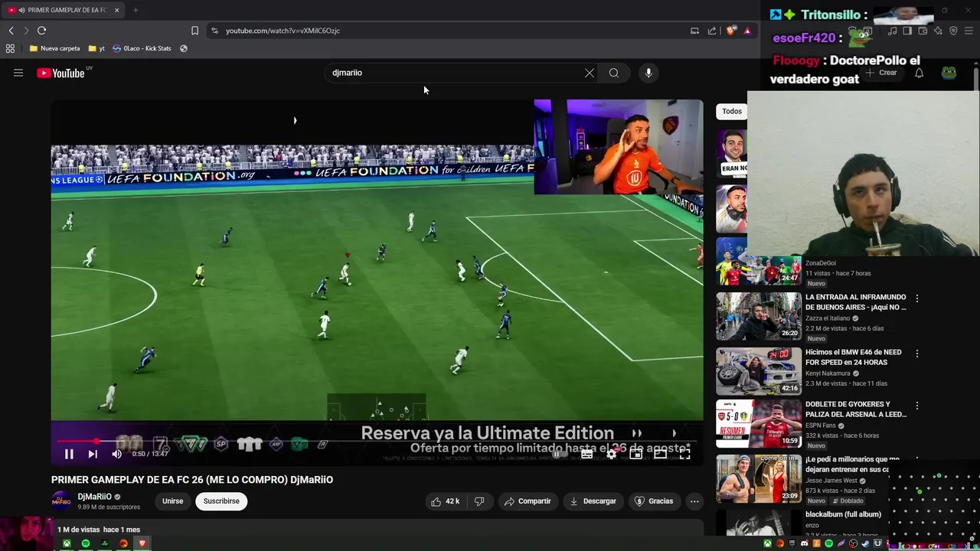The width and height of the screenshot is (980, 551).
Task: Click the Unirse join button
Action: [x=173, y=501]
